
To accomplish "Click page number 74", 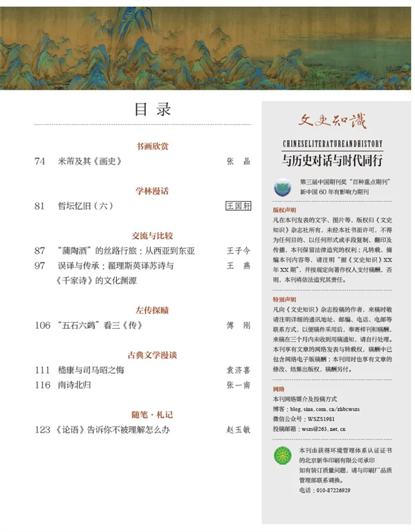I will click(39, 161).
